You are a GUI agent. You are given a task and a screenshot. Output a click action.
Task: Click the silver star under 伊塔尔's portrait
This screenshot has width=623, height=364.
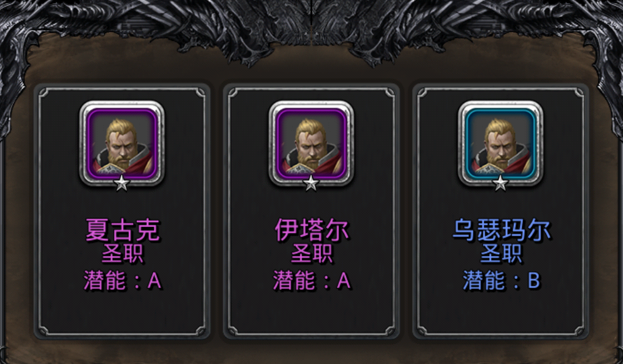[311, 184]
